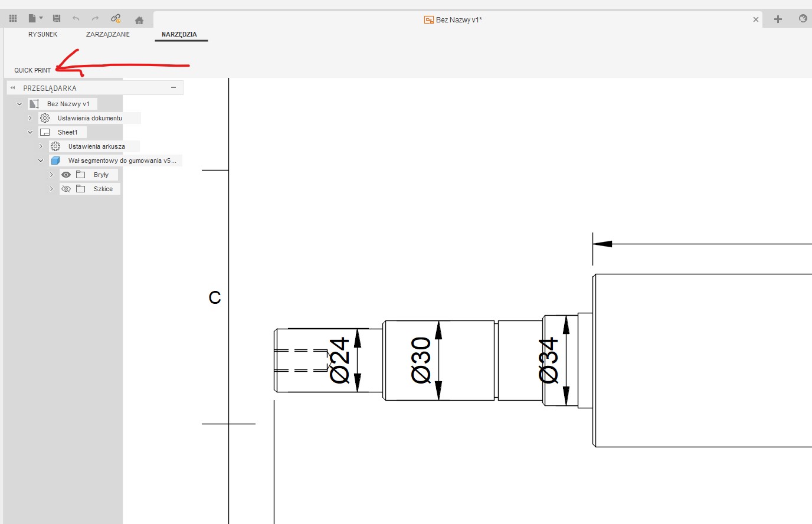Screen dimensions: 812x524
Task: Expand the Ustawienia dokumentu node
Action: click(x=30, y=118)
